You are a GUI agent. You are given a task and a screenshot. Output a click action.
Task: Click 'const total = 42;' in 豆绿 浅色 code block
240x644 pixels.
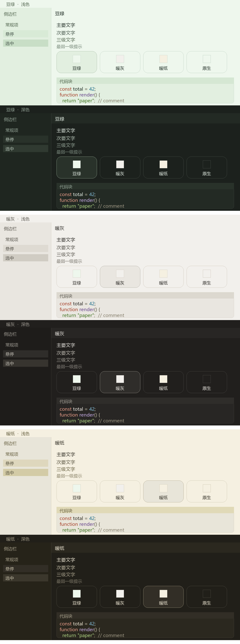click(x=78, y=89)
